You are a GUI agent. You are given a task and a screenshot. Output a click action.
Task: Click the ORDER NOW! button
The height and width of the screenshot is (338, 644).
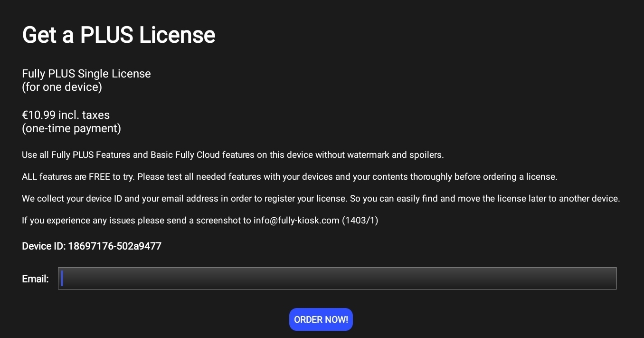[321, 319]
